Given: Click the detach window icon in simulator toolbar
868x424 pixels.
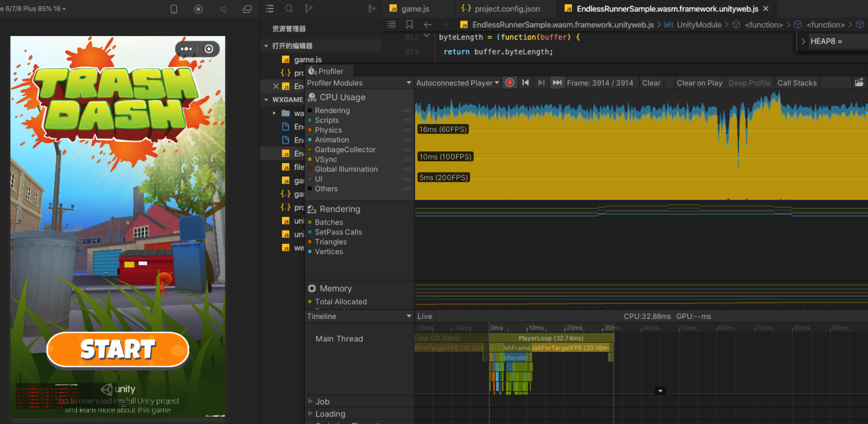Looking at the screenshot, I should click(x=247, y=9).
